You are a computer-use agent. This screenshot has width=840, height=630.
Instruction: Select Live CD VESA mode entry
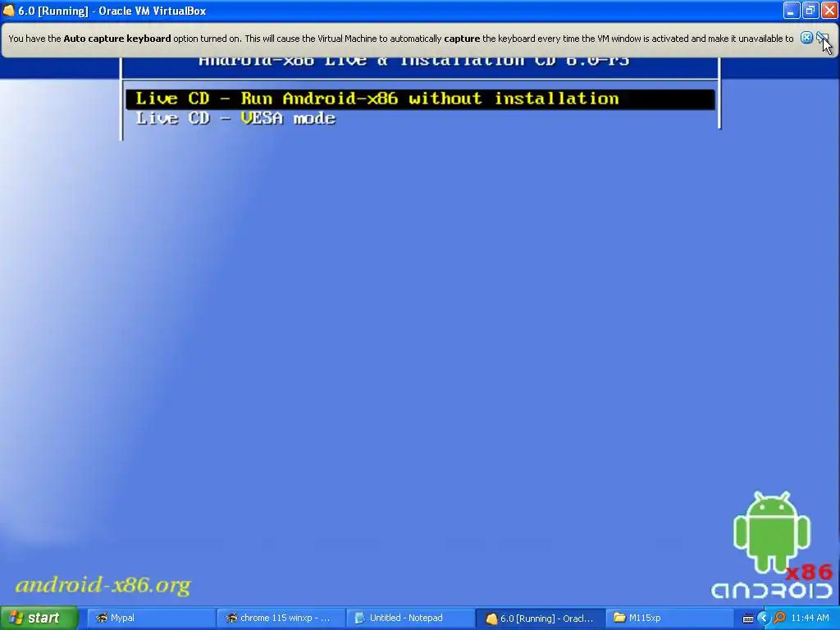[235, 118]
